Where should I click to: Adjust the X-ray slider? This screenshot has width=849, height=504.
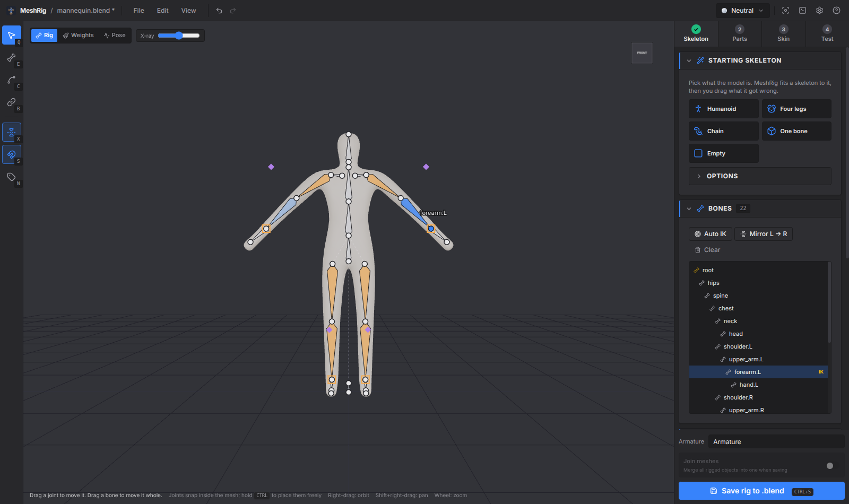pyautogui.click(x=179, y=36)
